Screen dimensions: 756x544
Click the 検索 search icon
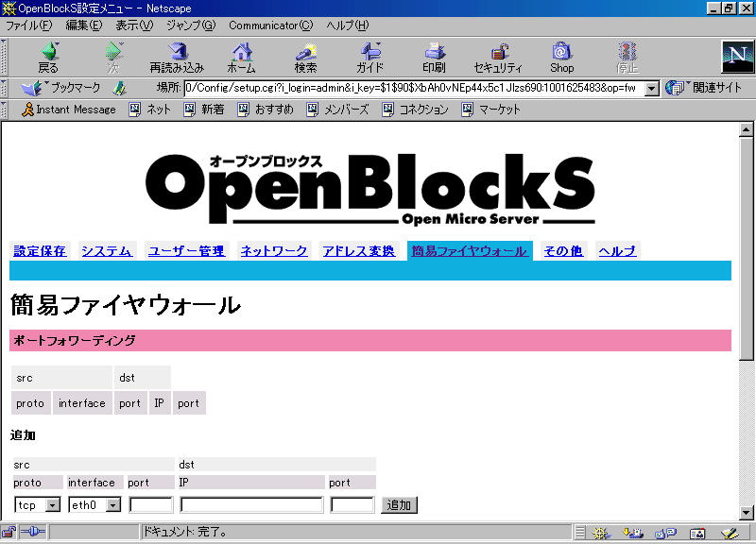pyautogui.click(x=305, y=58)
